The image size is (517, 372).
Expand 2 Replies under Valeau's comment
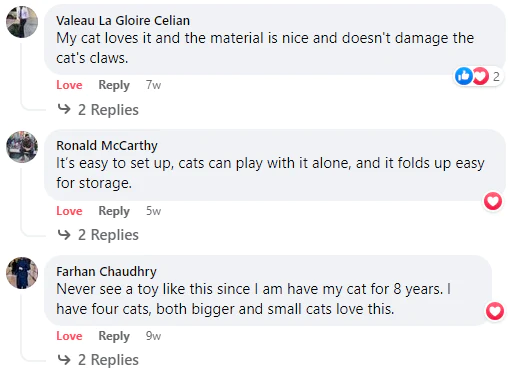(108, 110)
